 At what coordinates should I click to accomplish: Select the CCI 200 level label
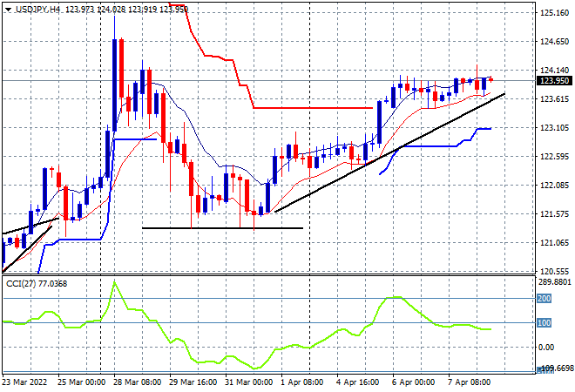(545, 299)
